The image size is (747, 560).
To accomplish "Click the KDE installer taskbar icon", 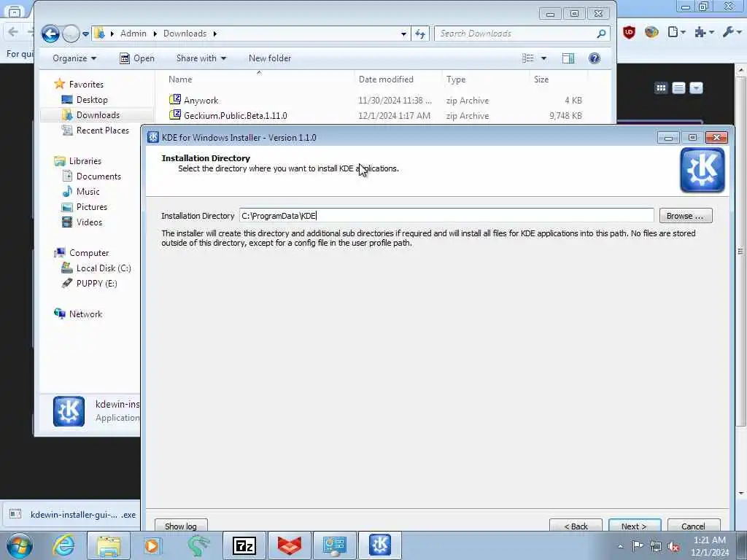I will (x=380, y=545).
